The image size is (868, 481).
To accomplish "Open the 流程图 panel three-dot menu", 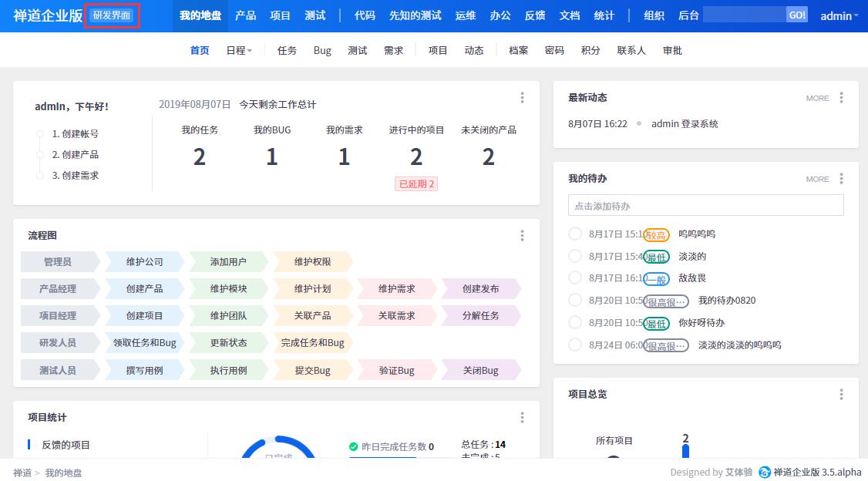I will click(x=522, y=236).
